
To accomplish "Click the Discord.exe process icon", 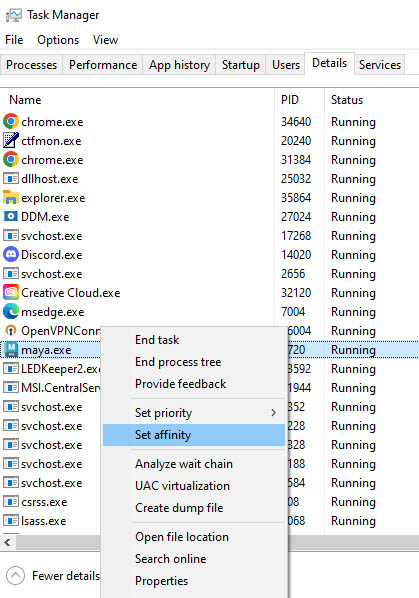I will pos(11,254).
